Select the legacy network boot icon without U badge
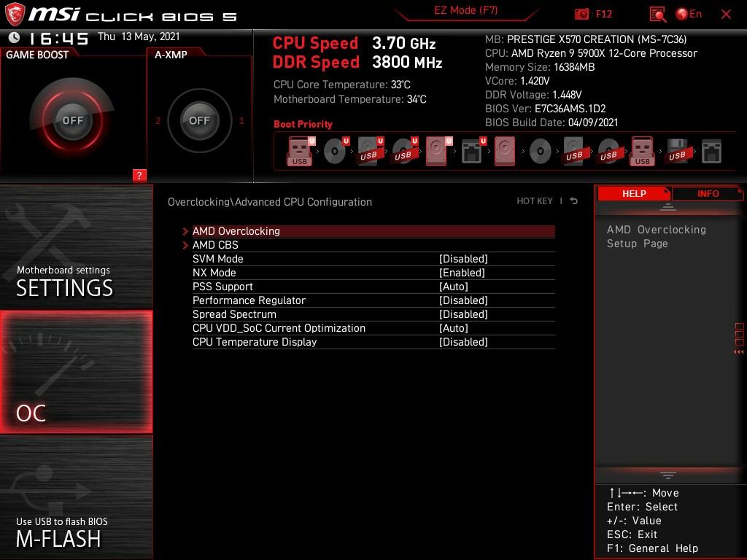This screenshot has width=747, height=560. coord(712,152)
